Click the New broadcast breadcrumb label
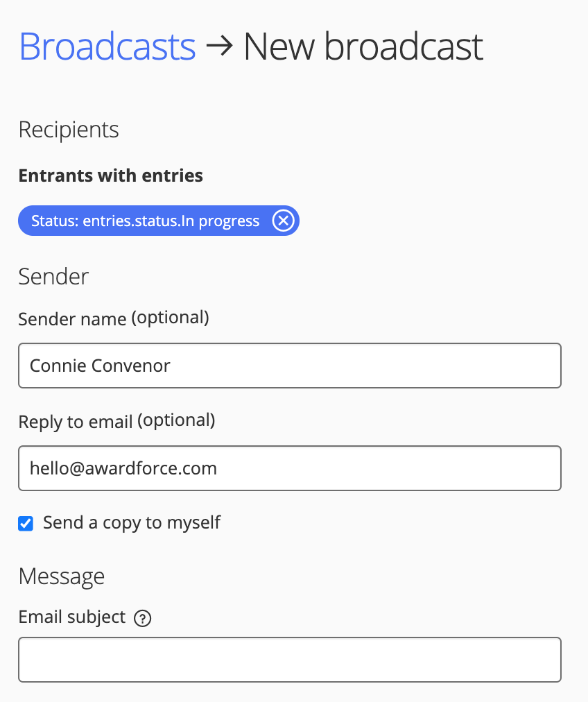 coord(363,46)
